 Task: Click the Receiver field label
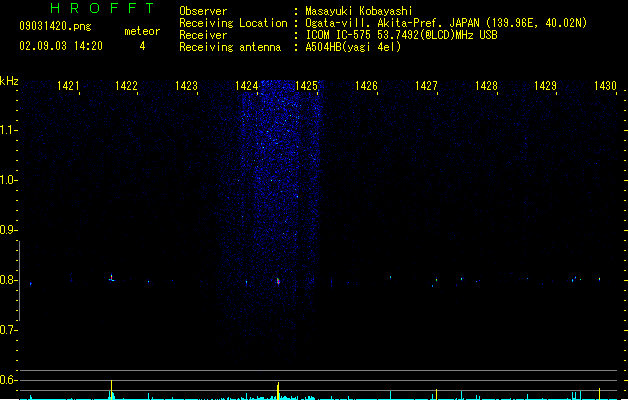pyautogui.click(x=203, y=35)
